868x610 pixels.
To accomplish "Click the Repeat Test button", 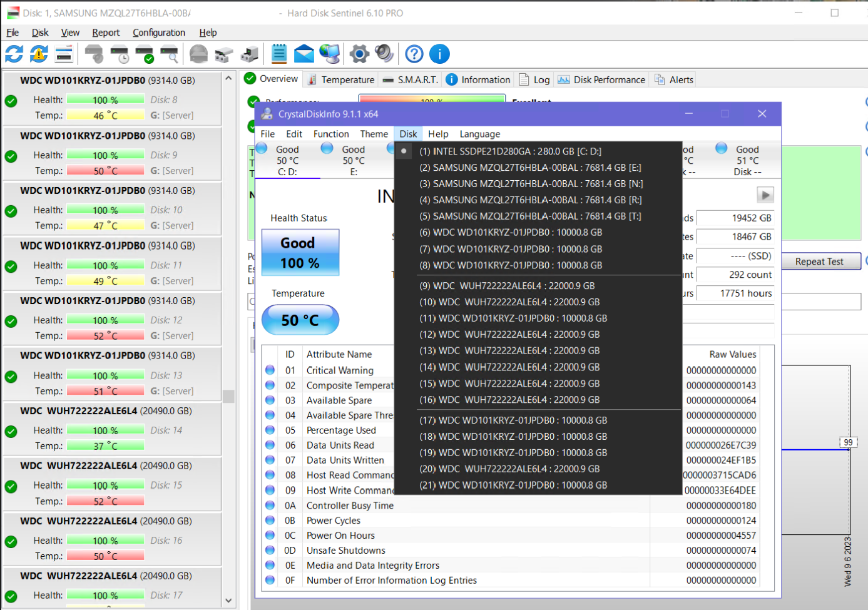I will pos(819,262).
